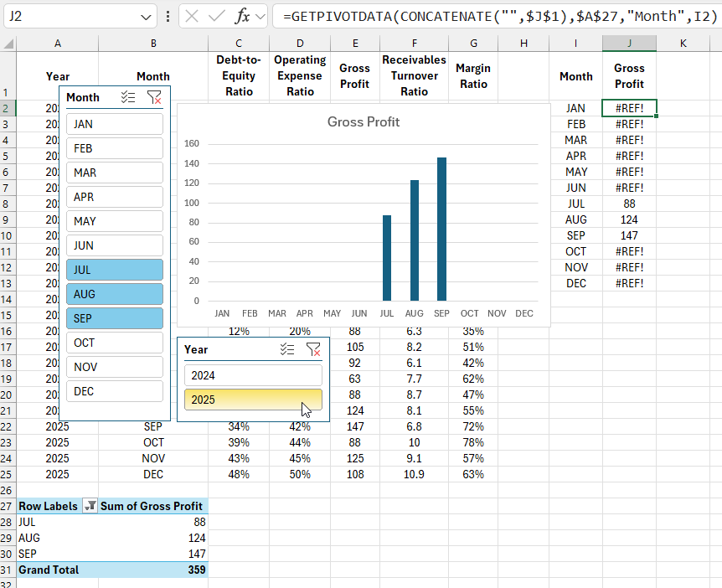Deselect SEP in the Month slicer
This screenshot has height=588, width=722.
[x=114, y=318]
